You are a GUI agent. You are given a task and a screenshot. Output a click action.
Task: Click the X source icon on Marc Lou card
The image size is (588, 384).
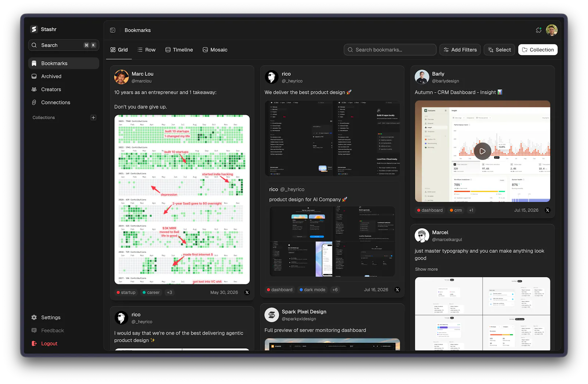[x=247, y=293]
